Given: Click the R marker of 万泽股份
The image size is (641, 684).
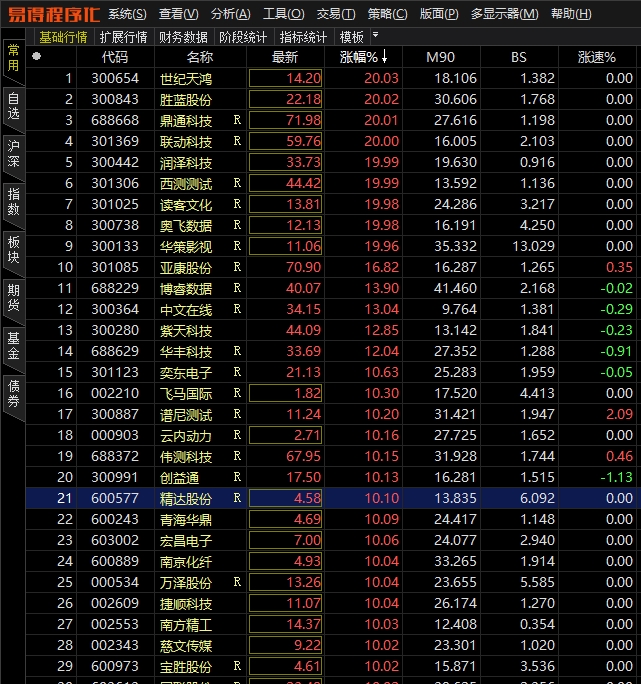Looking at the screenshot, I should tap(237, 582).
